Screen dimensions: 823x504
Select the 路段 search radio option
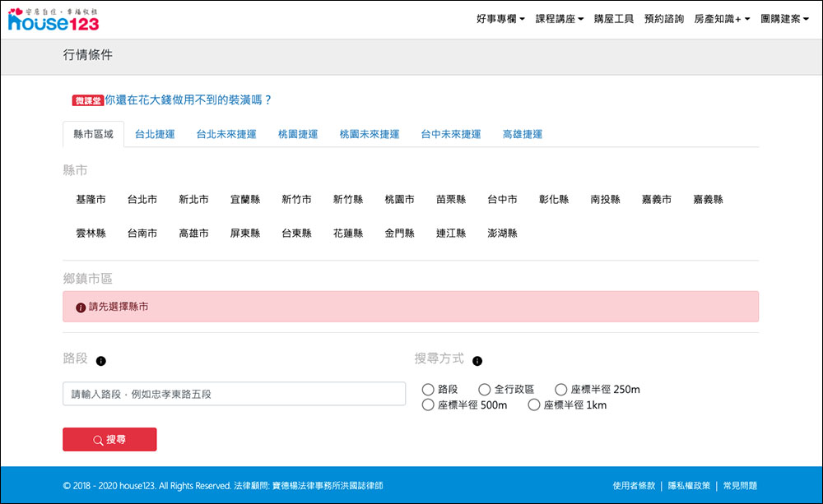[428, 390]
